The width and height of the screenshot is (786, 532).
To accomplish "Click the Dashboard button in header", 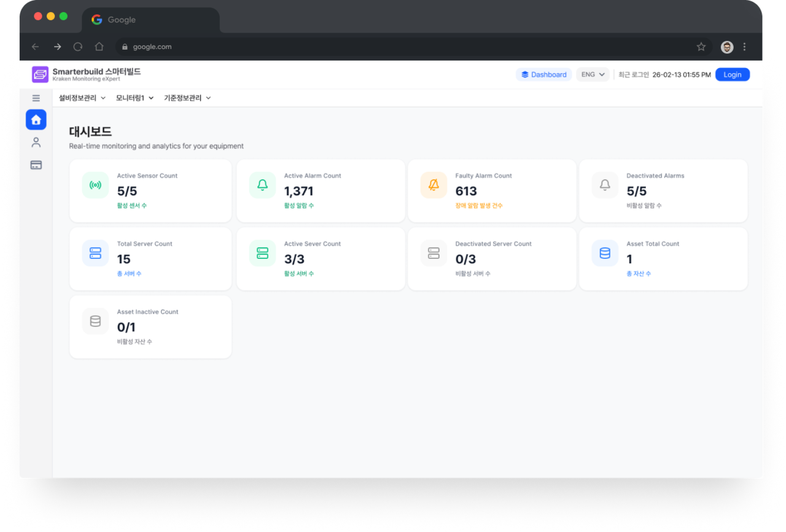I will pyautogui.click(x=544, y=74).
